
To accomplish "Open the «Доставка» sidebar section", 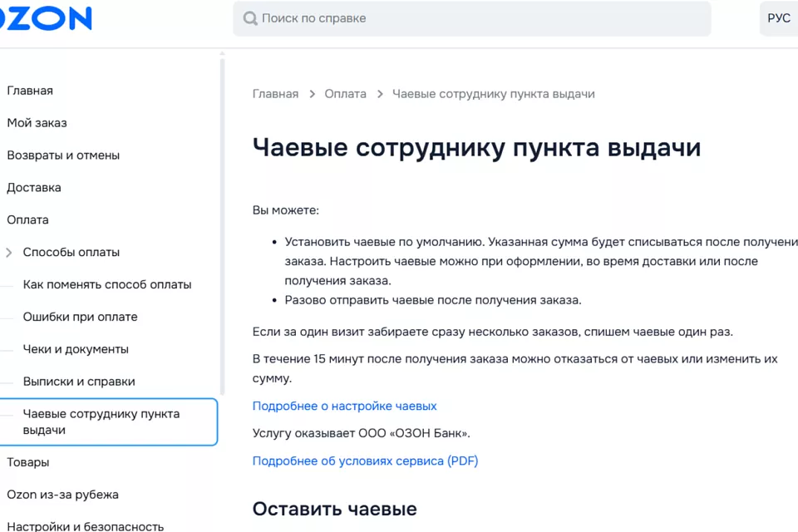I will click(x=34, y=188).
